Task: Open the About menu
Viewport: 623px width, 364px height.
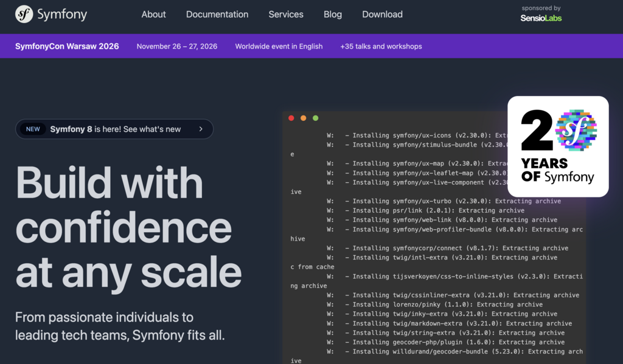Action: [x=153, y=14]
